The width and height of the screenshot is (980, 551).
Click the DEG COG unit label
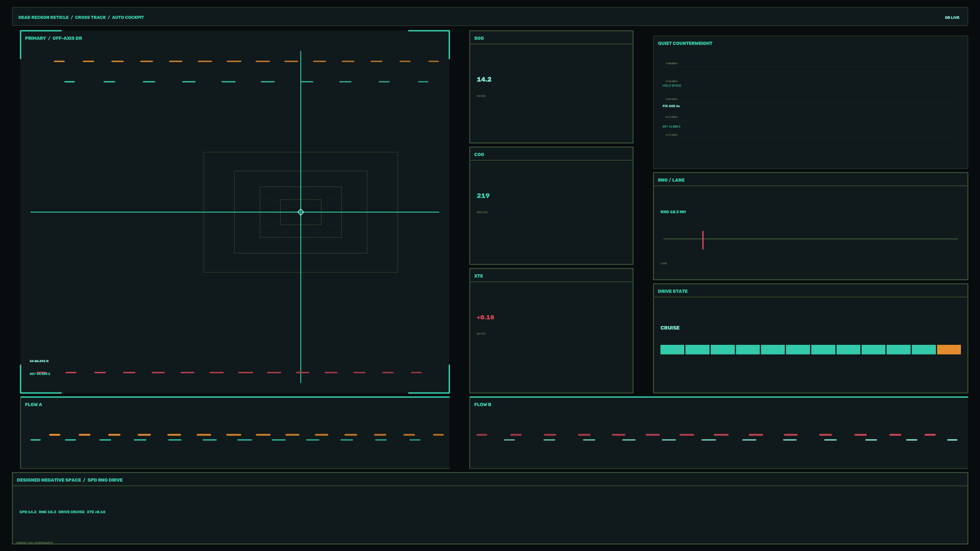coord(482,212)
